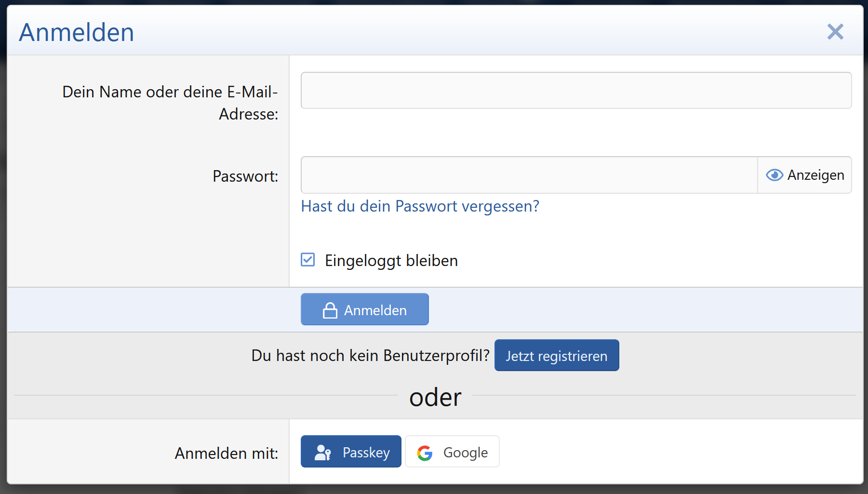Open "Hast du dein Passwort vergessen?" link
868x494 pixels.
tap(420, 206)
